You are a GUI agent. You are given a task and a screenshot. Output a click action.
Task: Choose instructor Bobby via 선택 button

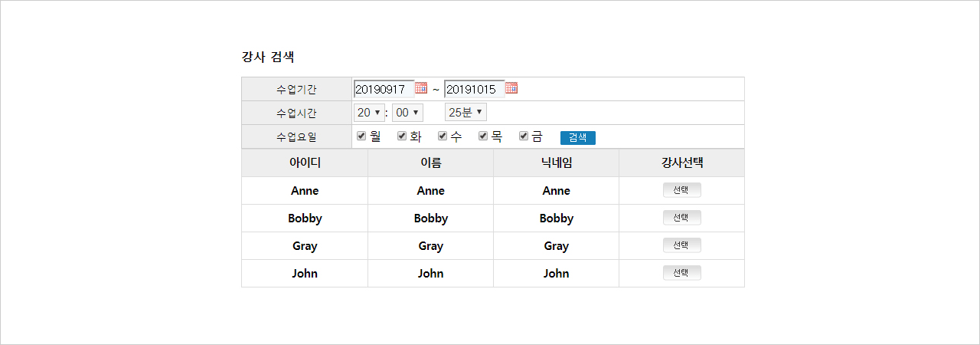[x=681, y=218]
